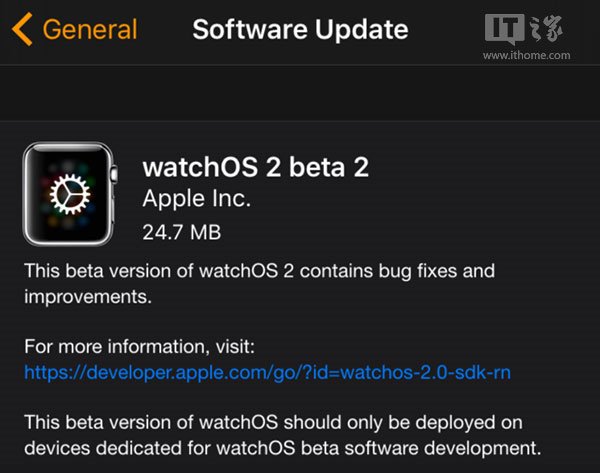The height and width of the screenshot is (473, 600).
Task: Click the Software Update page title
Action: (x=300, y=29)
